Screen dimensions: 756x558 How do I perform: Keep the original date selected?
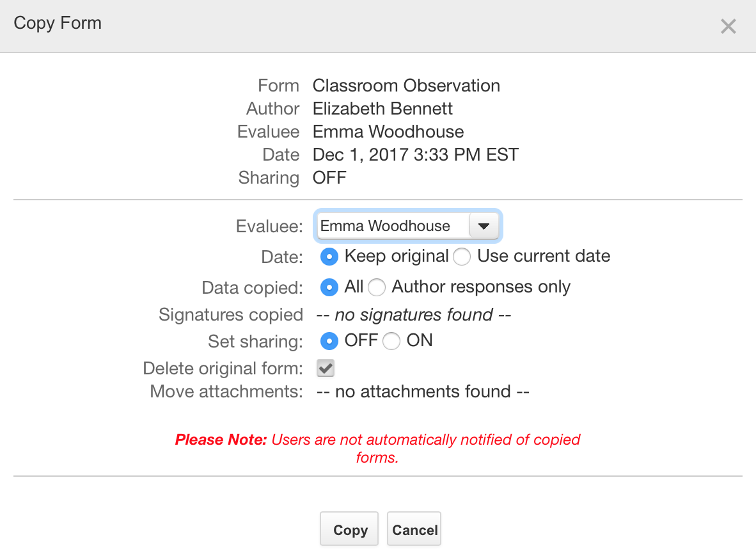(329, 256)
